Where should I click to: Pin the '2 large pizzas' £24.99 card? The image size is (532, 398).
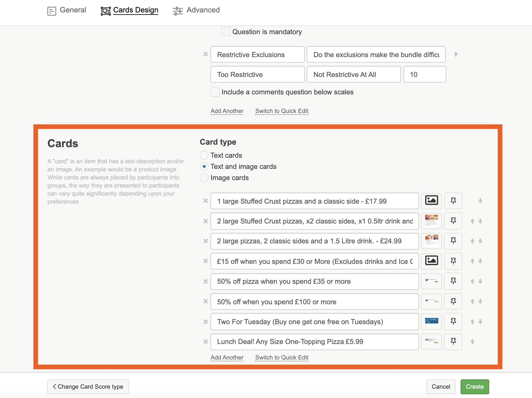point(453,241)
